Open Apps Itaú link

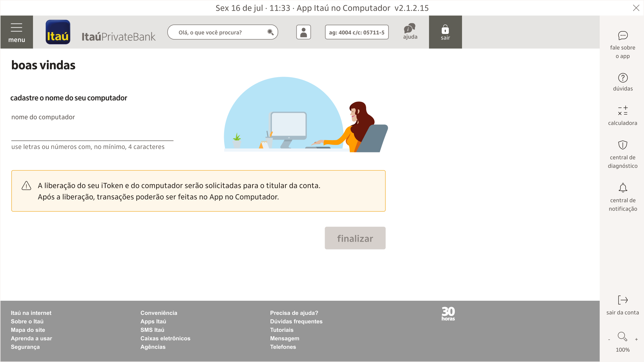point(153,321)
